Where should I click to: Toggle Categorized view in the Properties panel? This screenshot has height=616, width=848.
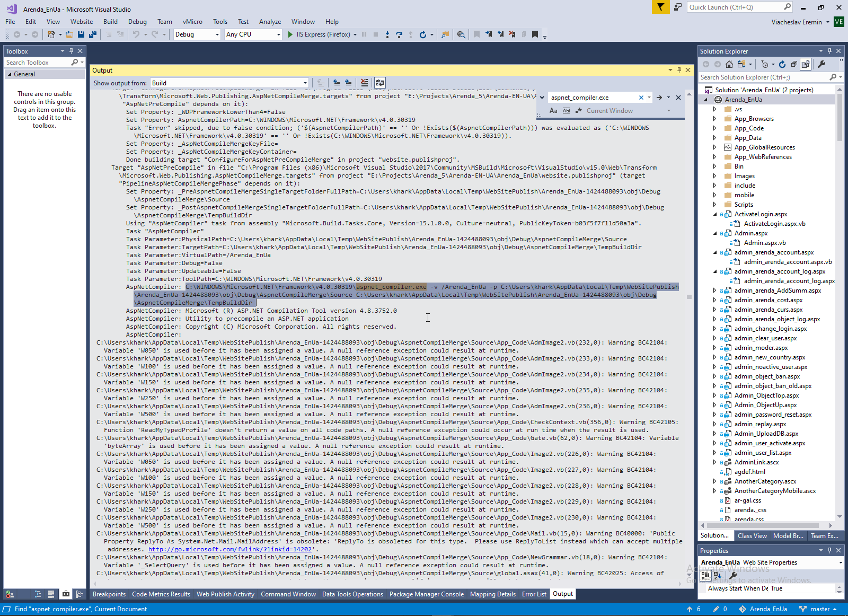pyautogui.click(x=706, y=575)
